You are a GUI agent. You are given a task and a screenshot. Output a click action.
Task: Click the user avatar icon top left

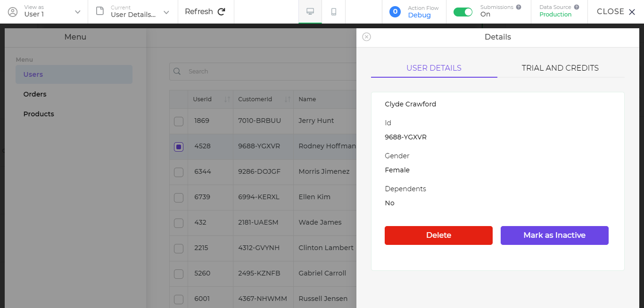(x=13, y=12)
